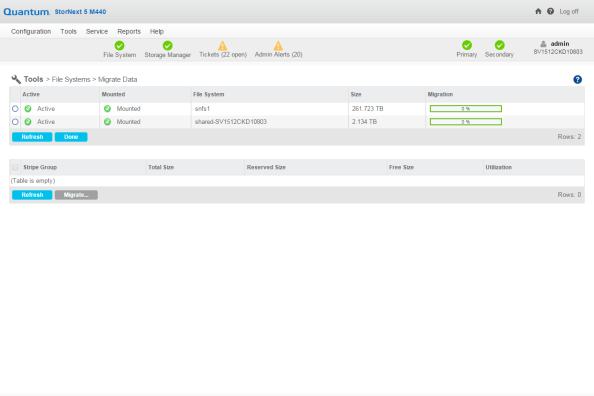Go to the home page icon
This screenshot has height=396, width=594.
pos(538,11)
